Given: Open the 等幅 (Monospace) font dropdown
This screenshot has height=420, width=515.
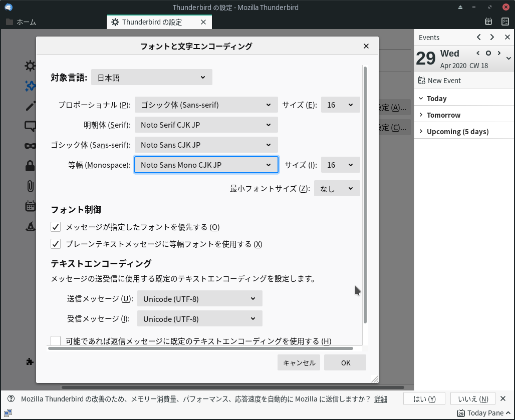Looking at the screenshot, I should (206, 165).
